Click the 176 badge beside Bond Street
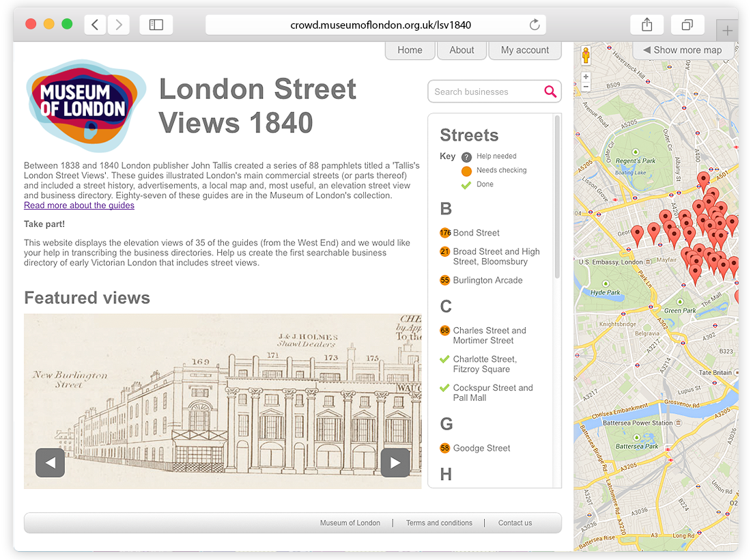The height and width of the screenshot is (560, 751). point(445,233)
